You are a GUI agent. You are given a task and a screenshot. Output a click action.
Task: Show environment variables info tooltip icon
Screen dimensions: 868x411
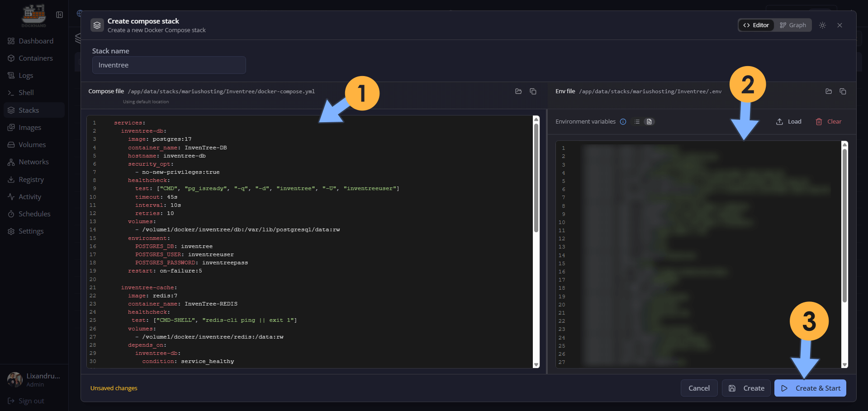coord(623,122)
